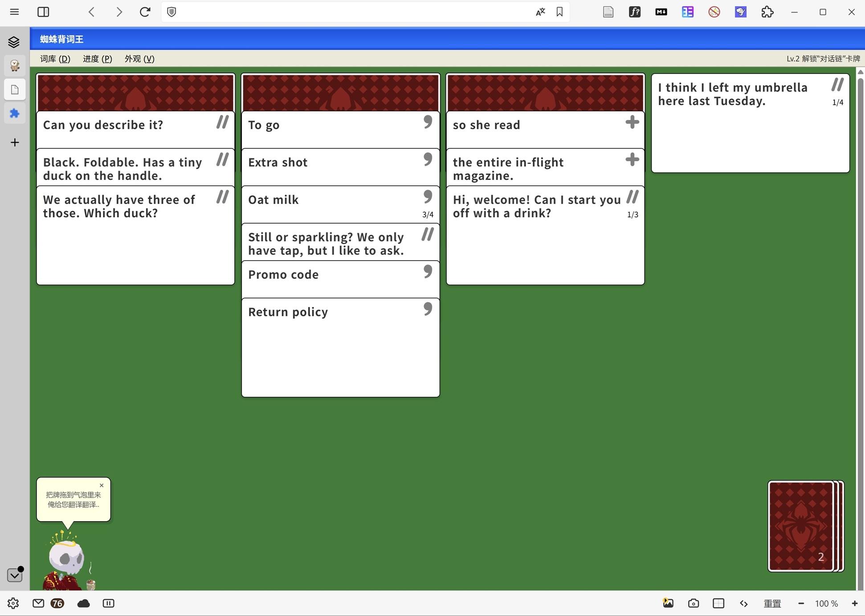
Task: Open the 进度 (P) menu
Action: [97, 59]
